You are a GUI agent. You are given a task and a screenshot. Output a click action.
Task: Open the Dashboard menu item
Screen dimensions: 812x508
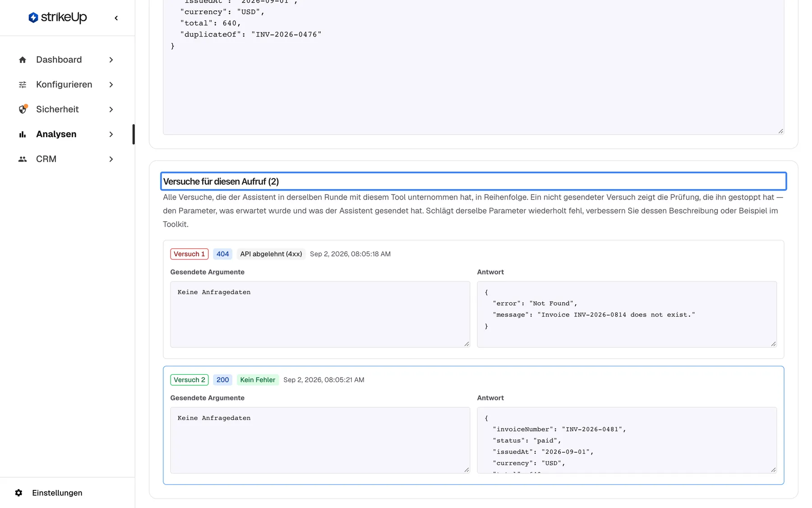click(x=66, y=60)
